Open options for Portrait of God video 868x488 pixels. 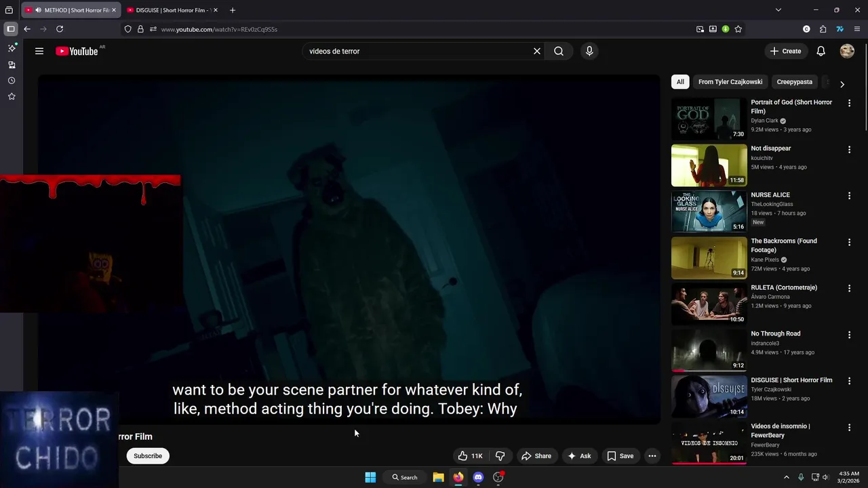pyautogui.click(x=849, y=103)
